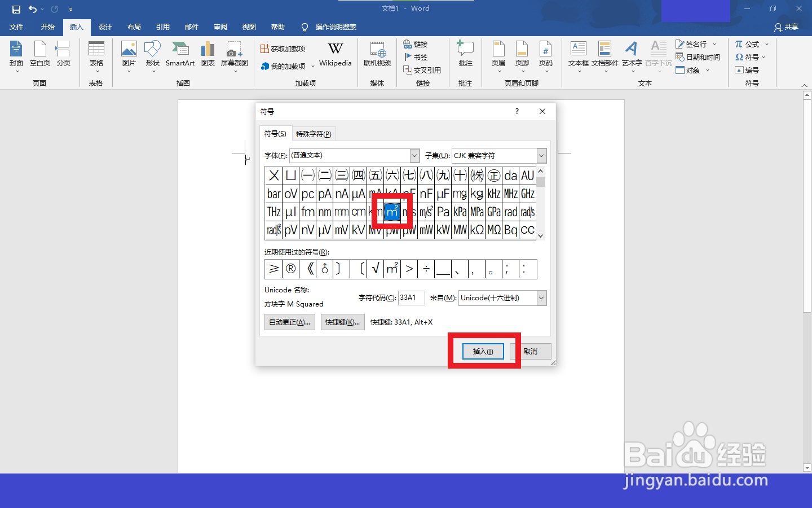Insert an online video
Viewport: 812px width, 508px height.
[377, 55]
